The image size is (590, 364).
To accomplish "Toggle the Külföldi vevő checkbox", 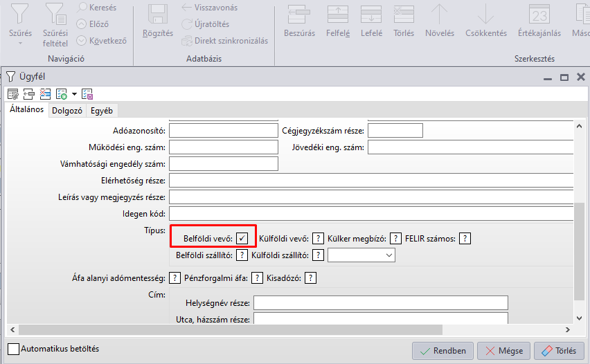I will (x=318, y=238).
